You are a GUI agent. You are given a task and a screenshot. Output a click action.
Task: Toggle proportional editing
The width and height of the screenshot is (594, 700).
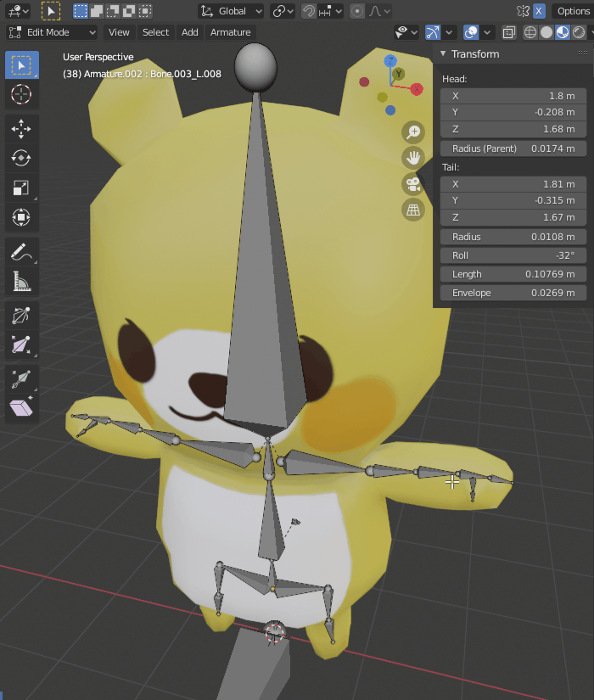point(357,11)
